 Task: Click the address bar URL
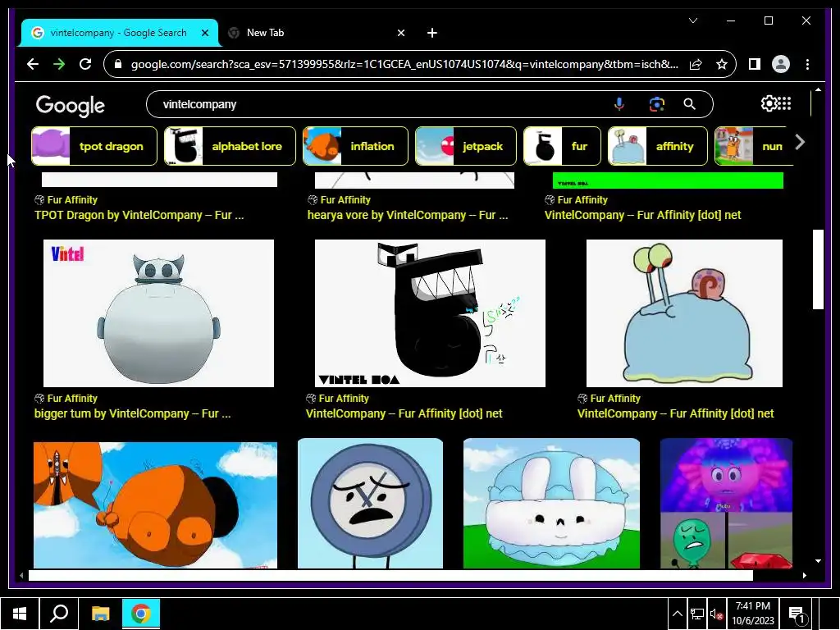click(x=404, y=64)
